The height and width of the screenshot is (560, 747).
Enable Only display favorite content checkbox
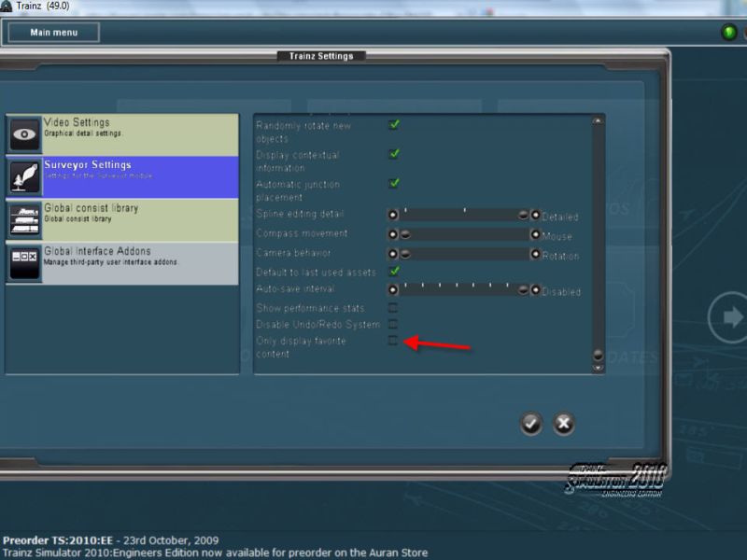[x=393, y=341]
